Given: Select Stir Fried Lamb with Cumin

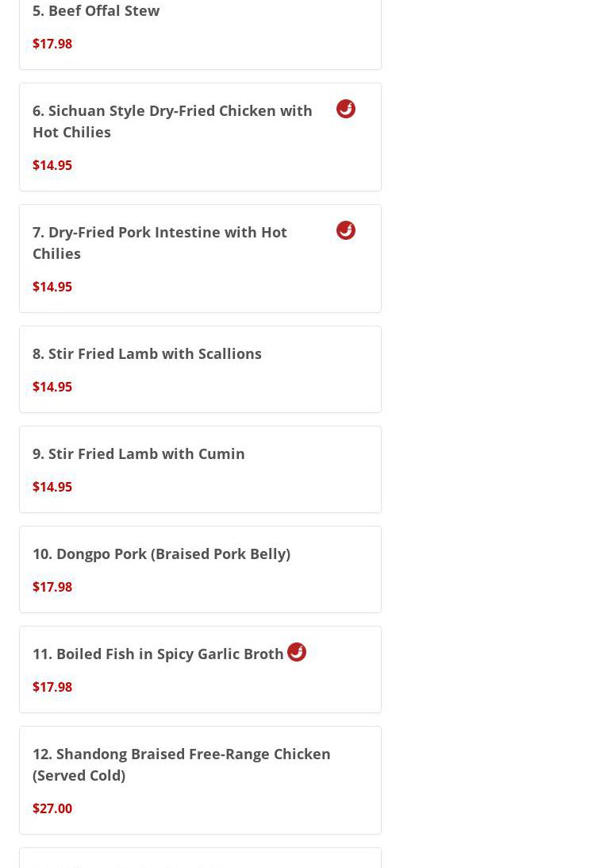Looking at the screenshot, I should coord(139,453).
